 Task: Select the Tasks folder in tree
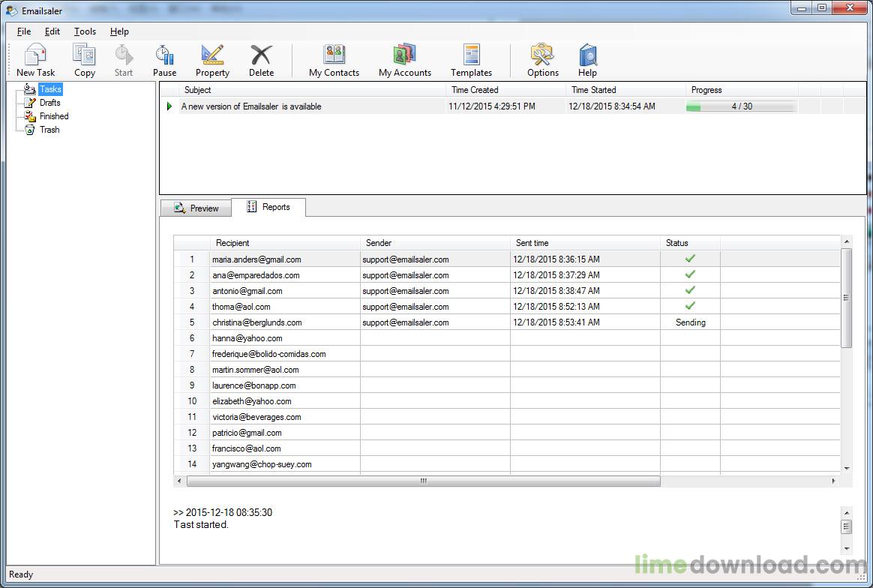pos(50,89)
